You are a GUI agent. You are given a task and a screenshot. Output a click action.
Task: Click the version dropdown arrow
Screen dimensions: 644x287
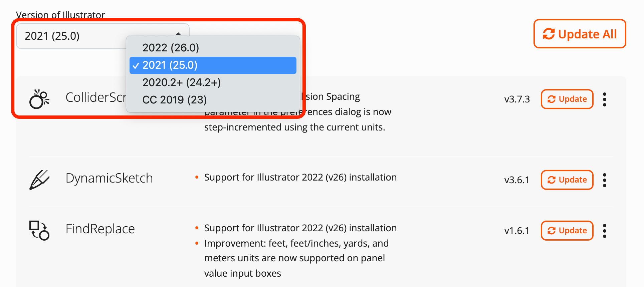point(178,34)
